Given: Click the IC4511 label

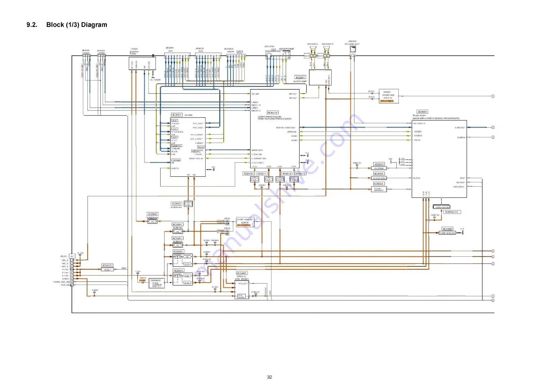Looking at the screenshot, I should click(x=262, y=174).
